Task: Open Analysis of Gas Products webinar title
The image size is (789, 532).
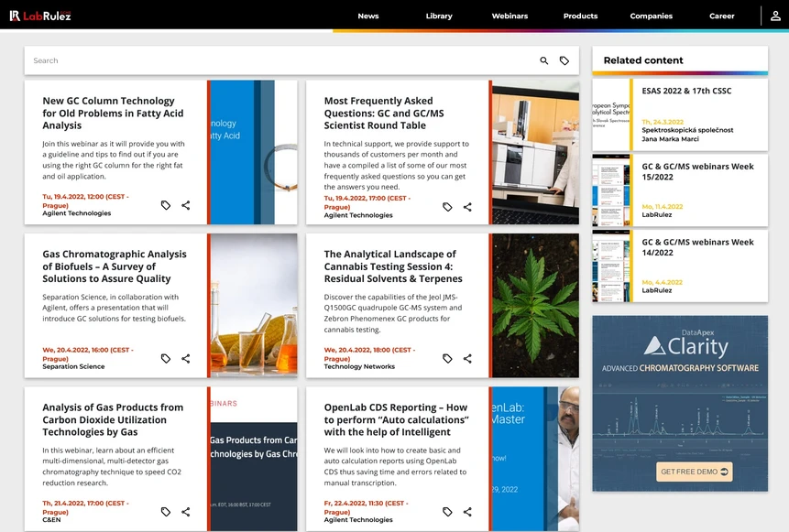Action: point(113,420)
